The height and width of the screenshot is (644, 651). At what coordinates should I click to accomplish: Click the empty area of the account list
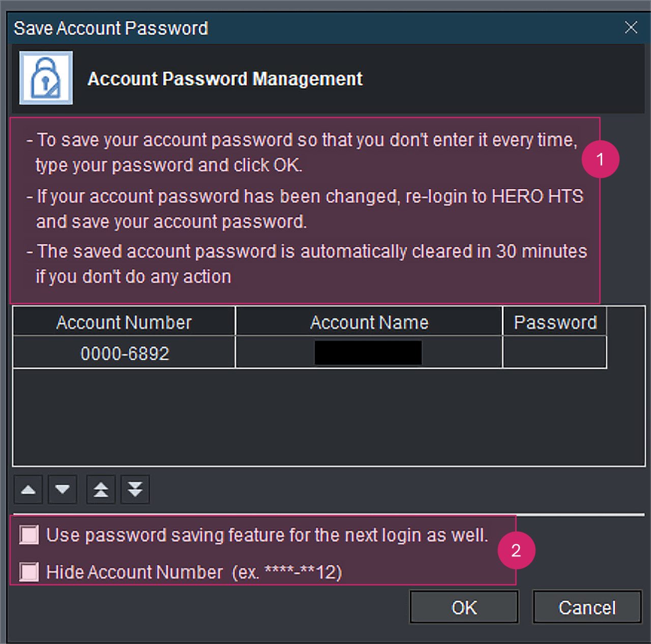point(329,417)
